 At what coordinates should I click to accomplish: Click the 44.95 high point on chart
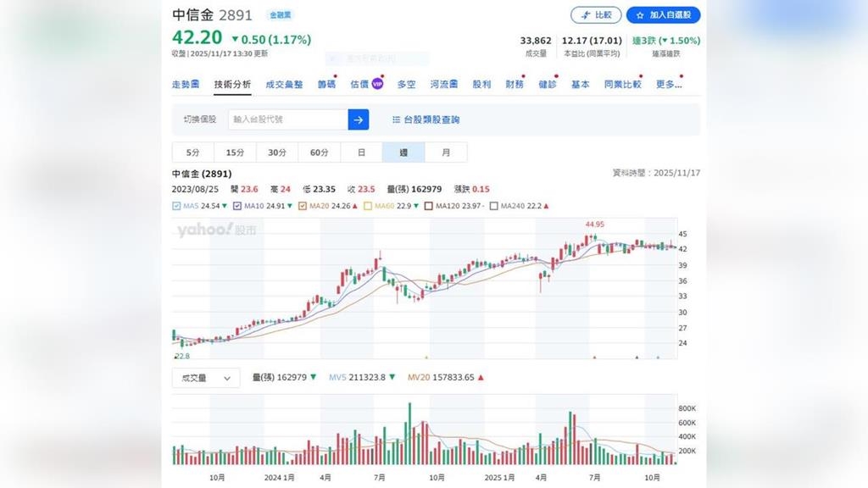[x=585, y=238]
